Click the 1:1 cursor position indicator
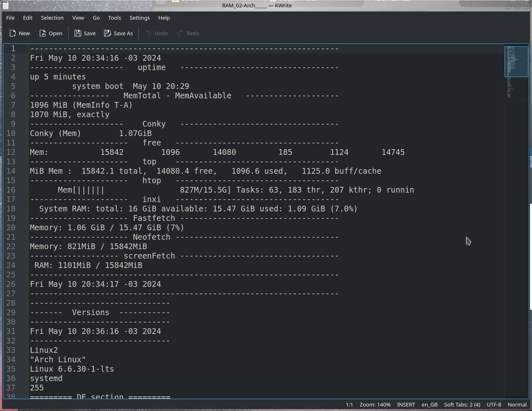The height and width of the screenshot is (411, 532). point(349,404)
